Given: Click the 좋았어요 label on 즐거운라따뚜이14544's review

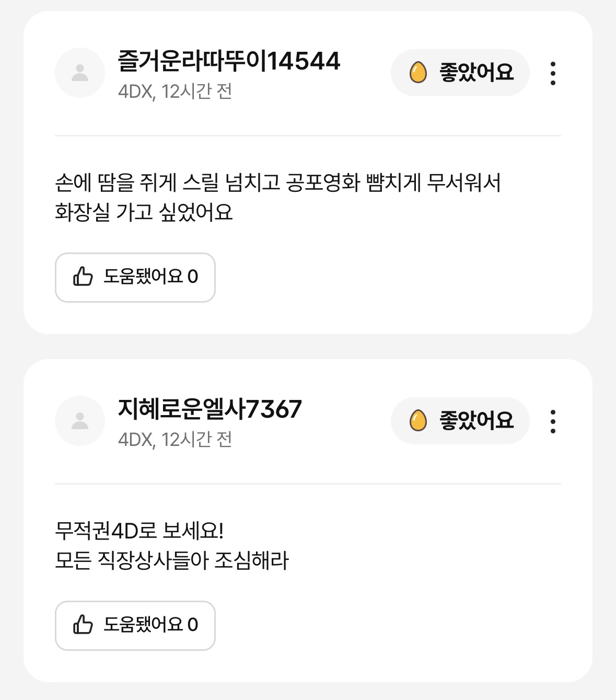Looking at the screenshot, I should (476, 72).
